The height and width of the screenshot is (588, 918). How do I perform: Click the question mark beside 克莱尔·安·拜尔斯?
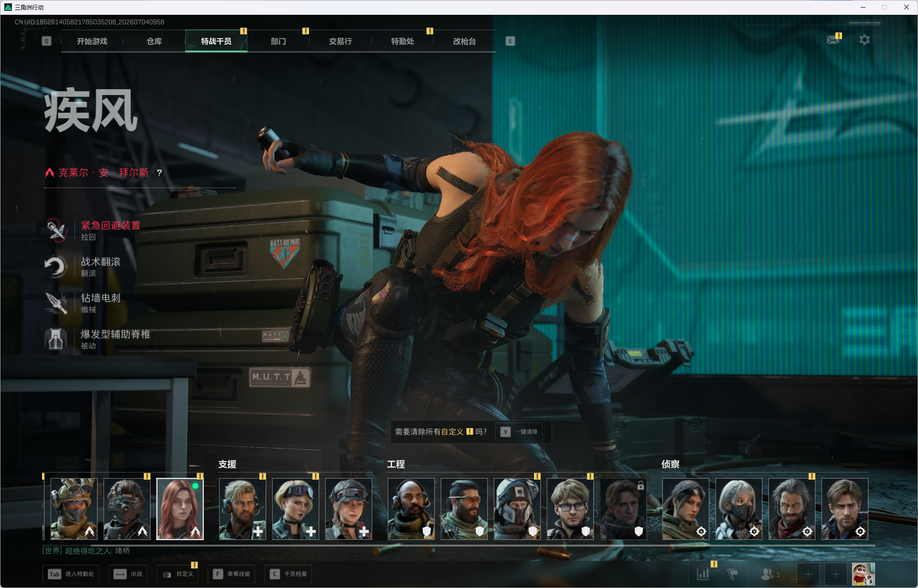coord(160,173)
